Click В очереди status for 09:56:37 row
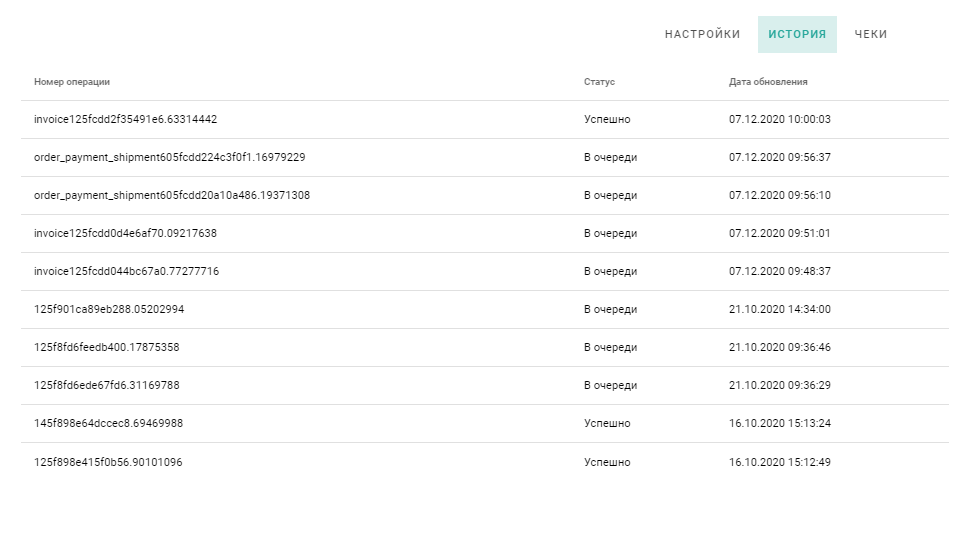The image size is (963, 552). (x=610, y=157)
